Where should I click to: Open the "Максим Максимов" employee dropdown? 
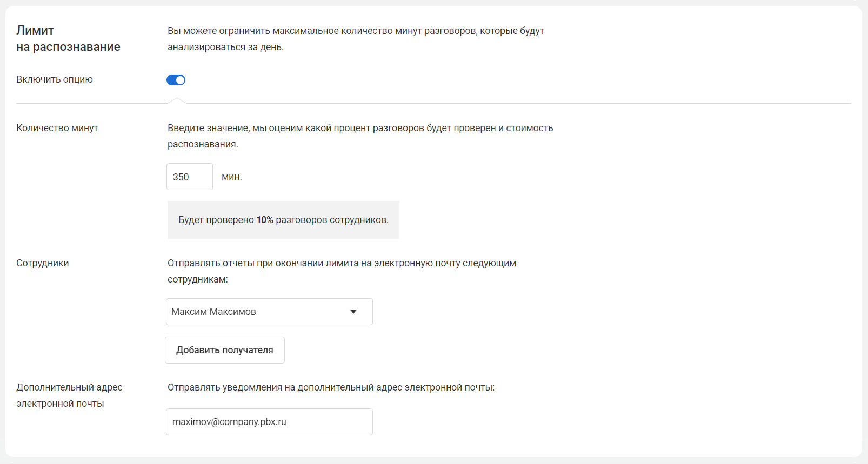pyautogui.click(x=259, y=312)
